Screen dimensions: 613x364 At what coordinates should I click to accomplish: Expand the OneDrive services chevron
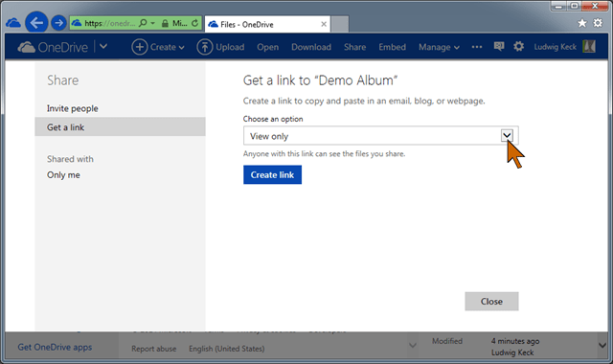[103, 47]
